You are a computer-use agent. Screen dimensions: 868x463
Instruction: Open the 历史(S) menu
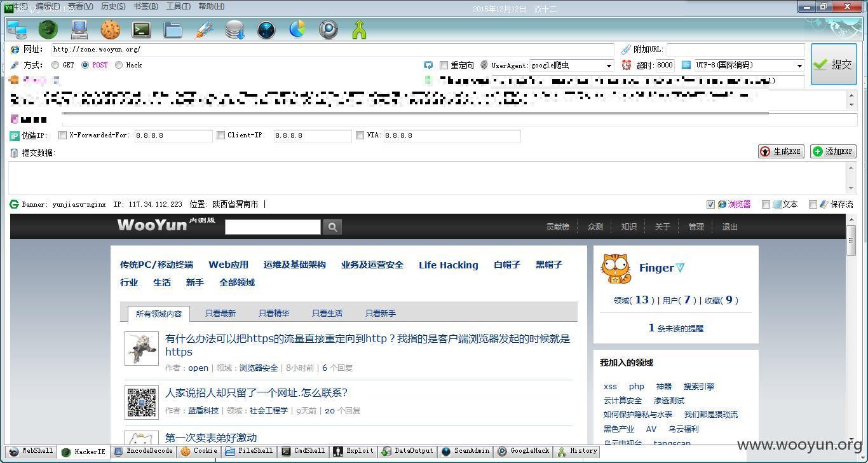click(113, 6)
